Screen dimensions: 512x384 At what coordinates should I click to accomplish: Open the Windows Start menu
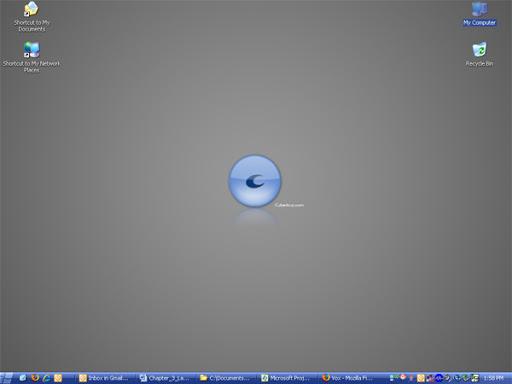tap(6, 378)
